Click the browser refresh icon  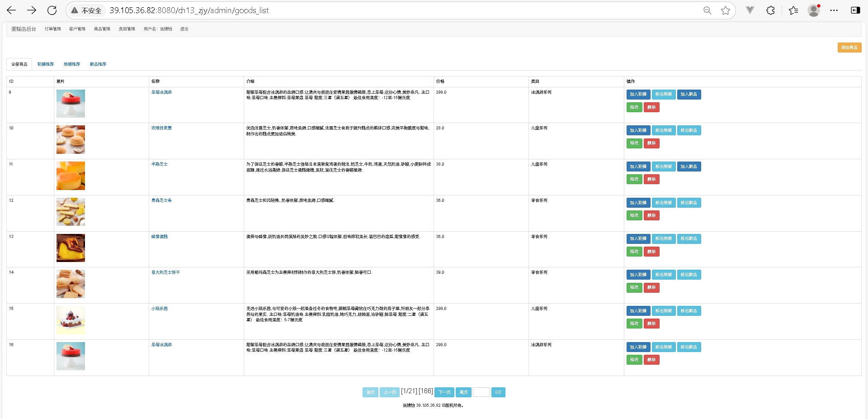pyautogui.click(x=52, y=10)
